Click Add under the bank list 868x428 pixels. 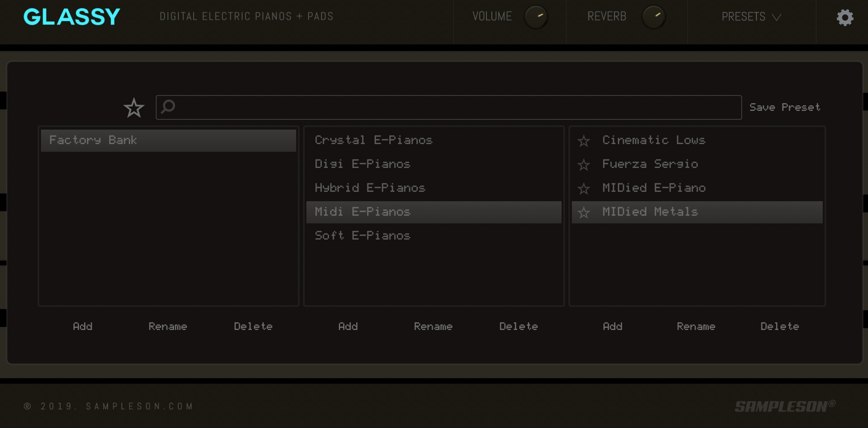pos(82,327)
